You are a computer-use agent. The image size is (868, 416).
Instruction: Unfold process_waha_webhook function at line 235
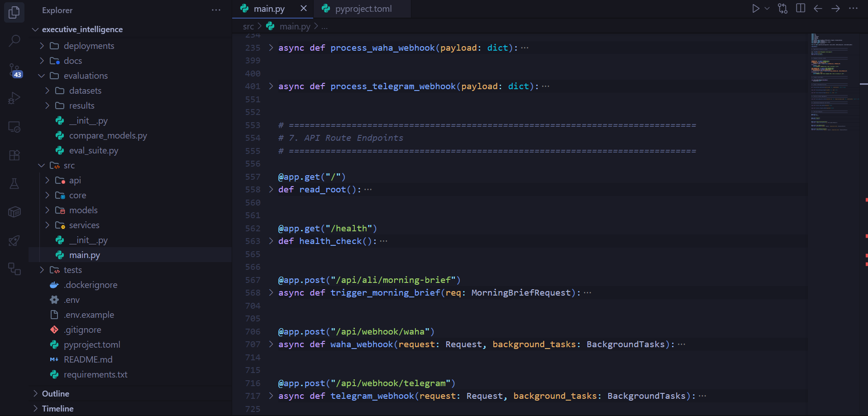coord(271,48)
